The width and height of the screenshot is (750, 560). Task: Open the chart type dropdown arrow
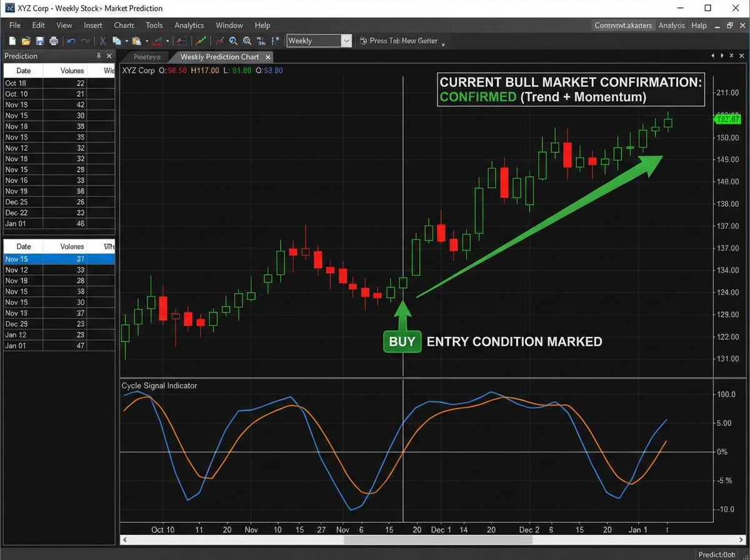[x=166, y=41]
